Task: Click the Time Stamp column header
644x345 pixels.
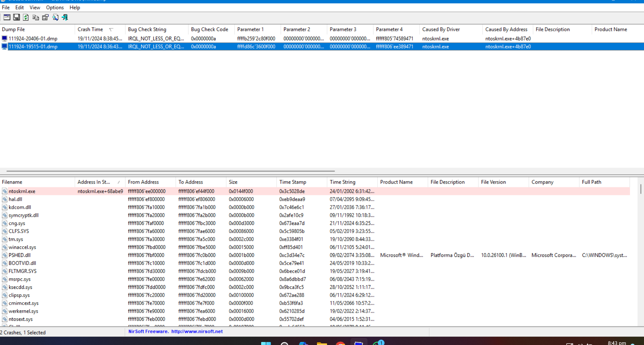Action: [301, 182]
